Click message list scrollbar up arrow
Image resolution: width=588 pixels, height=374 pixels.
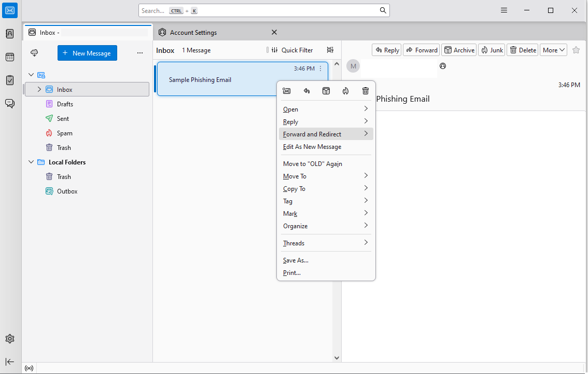pyautogui.click(x=337, y=64)
